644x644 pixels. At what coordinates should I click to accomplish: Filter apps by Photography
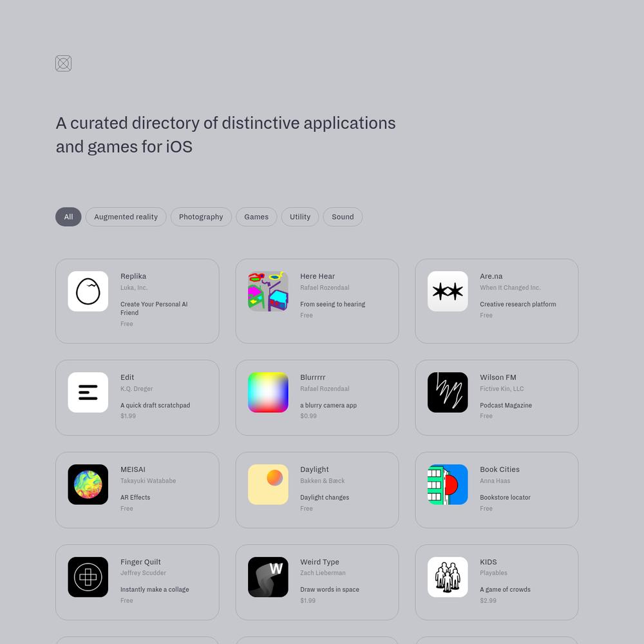201,217
